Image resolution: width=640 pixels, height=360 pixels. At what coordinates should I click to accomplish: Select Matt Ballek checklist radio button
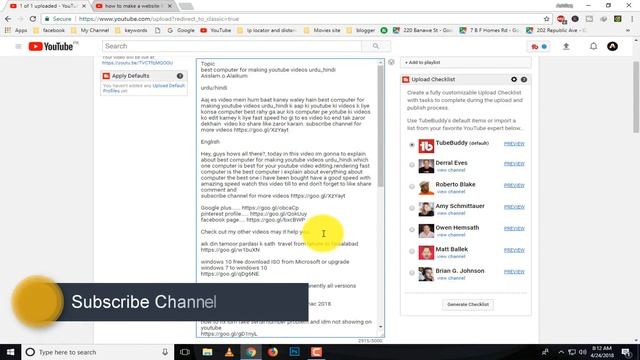412,251
